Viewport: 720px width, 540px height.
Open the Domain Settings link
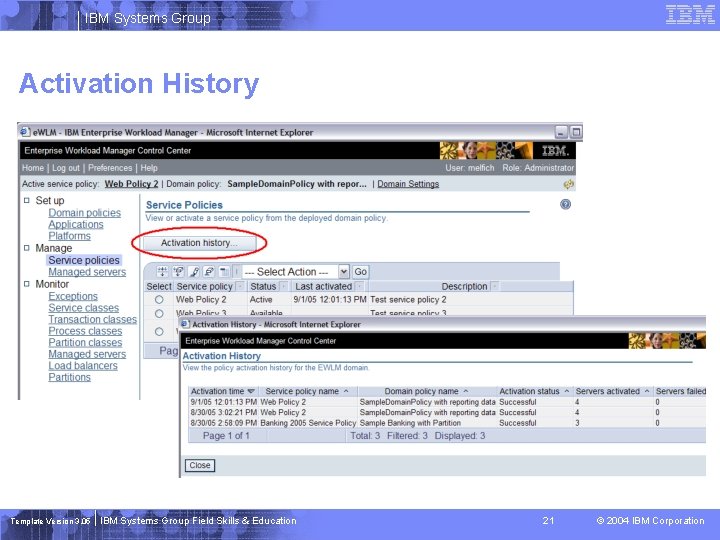408,184
